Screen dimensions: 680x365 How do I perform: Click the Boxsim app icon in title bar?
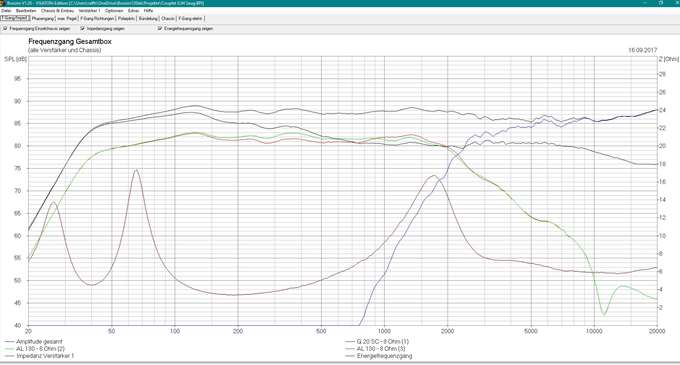[3, 3]
